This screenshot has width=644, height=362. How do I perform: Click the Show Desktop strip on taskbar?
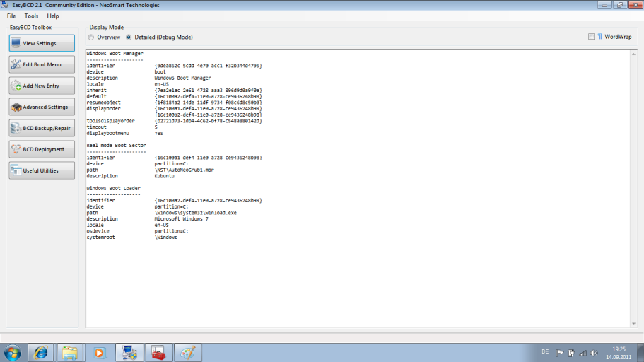tap(640, 353)
